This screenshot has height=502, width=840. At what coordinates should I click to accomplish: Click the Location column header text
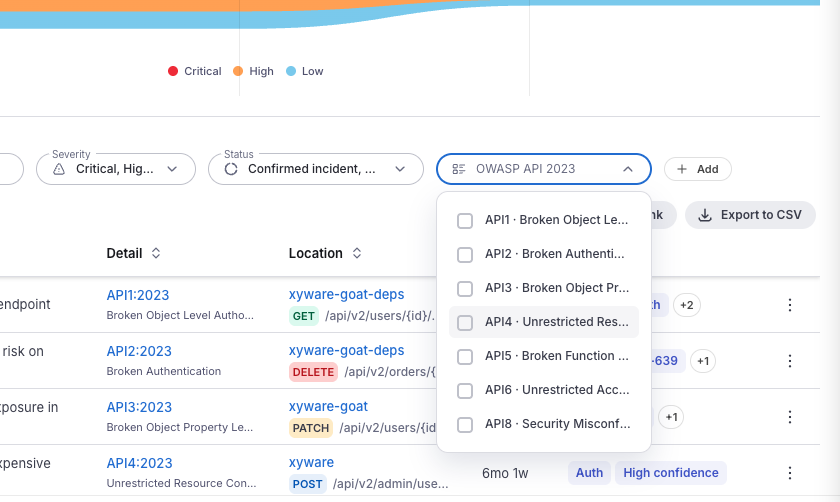[x=316, y=253]
